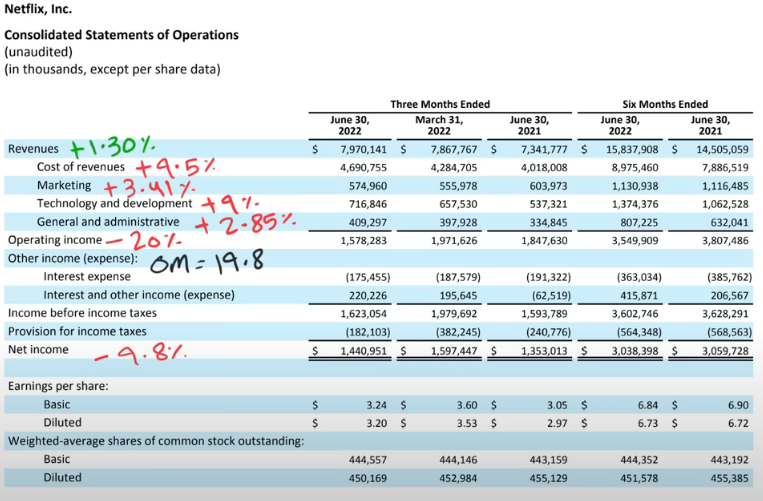Click the OM = 19.8 handwritten note

point(207,261)
